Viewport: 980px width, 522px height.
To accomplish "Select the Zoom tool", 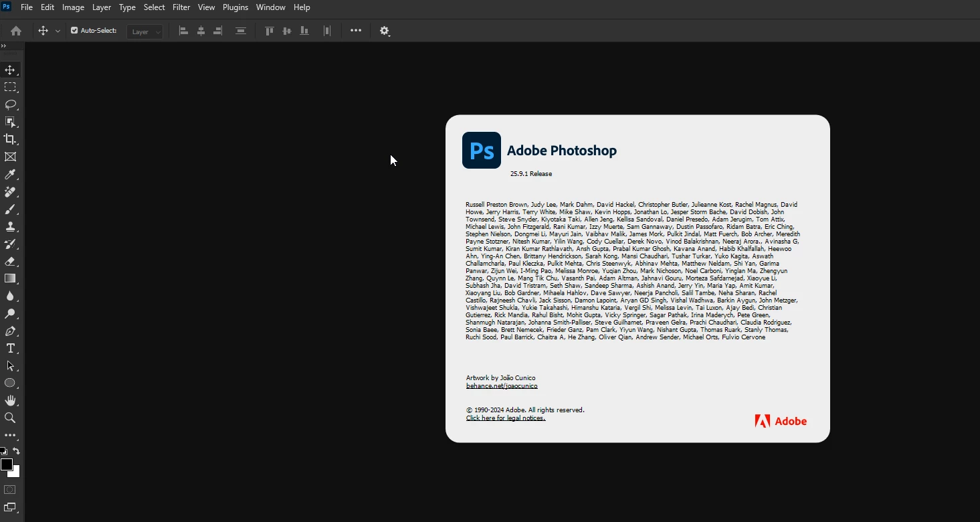I will (x=10, y=418).
